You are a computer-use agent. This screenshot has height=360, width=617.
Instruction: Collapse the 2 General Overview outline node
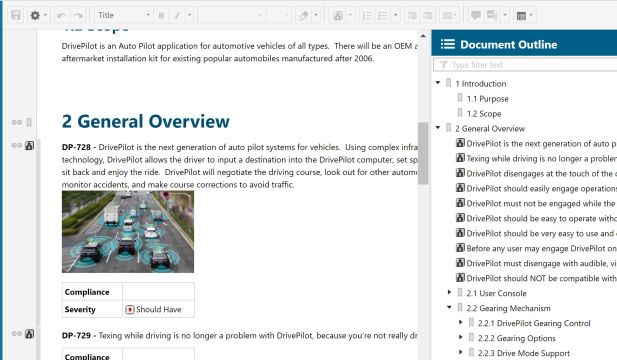tap(438, 128)
